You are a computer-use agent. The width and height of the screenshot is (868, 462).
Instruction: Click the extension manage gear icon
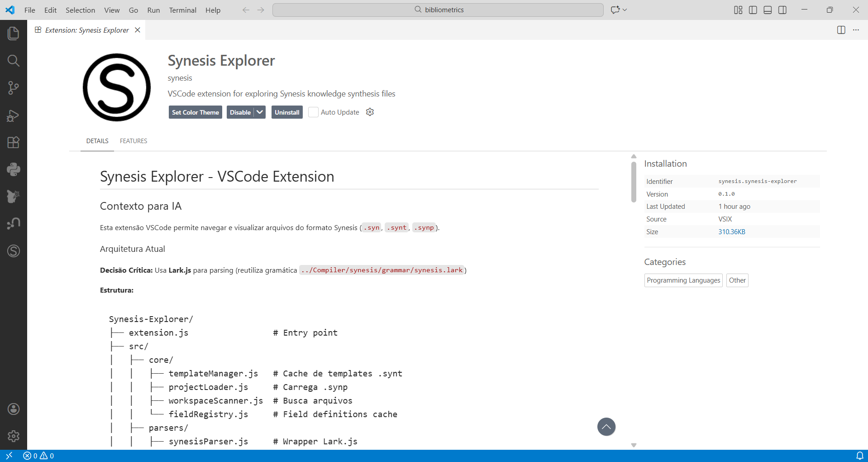[x=370, y=112]
